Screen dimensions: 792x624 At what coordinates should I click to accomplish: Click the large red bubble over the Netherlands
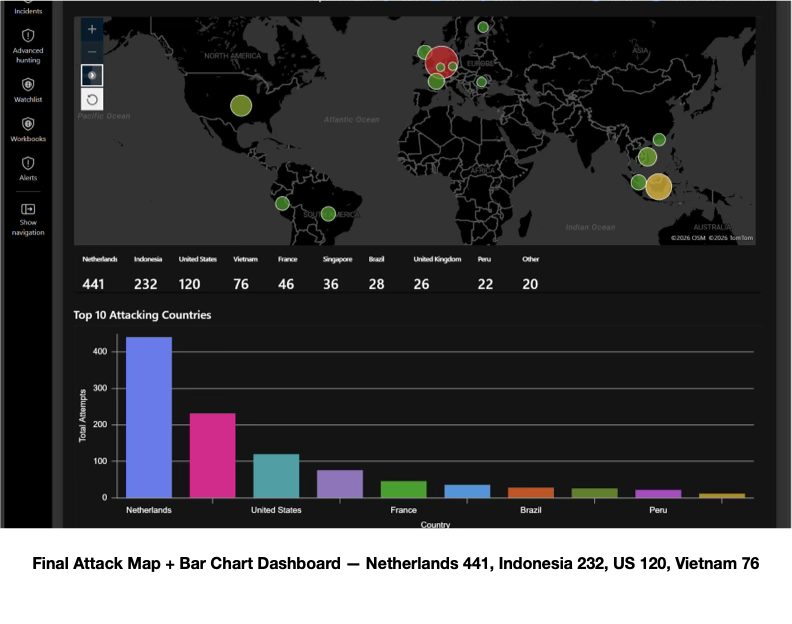(x=441, y=63)
